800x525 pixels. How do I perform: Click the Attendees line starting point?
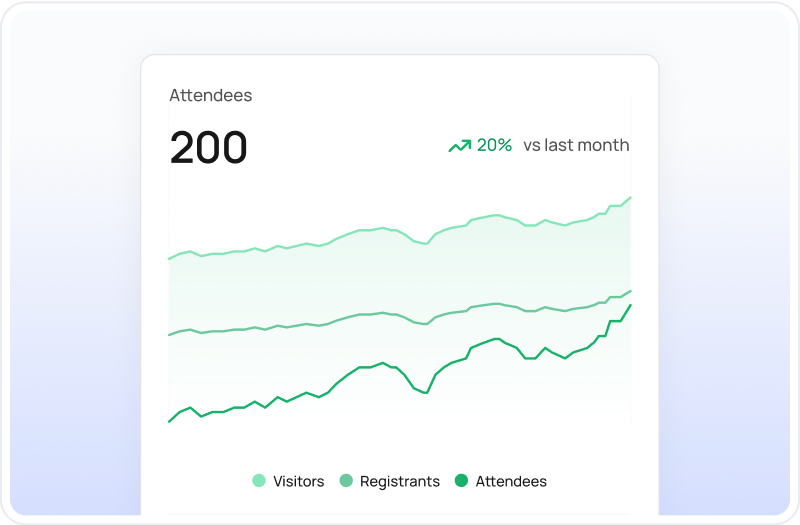tap(169, 421)
